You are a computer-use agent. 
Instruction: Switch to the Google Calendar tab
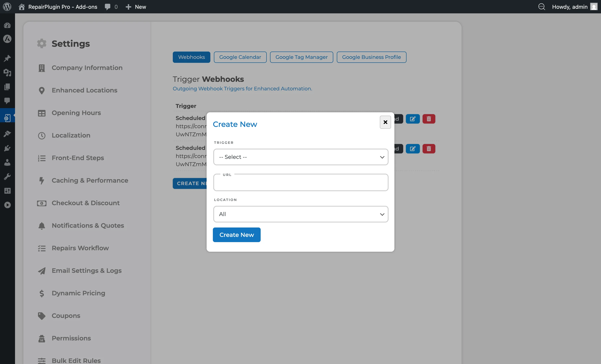[240, 57]
